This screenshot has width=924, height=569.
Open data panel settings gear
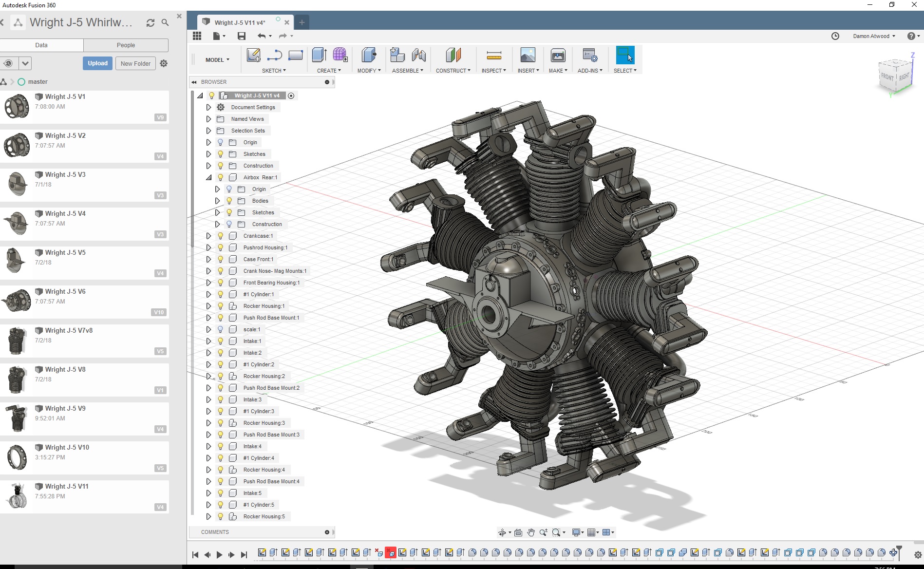(x=164, y=63)
